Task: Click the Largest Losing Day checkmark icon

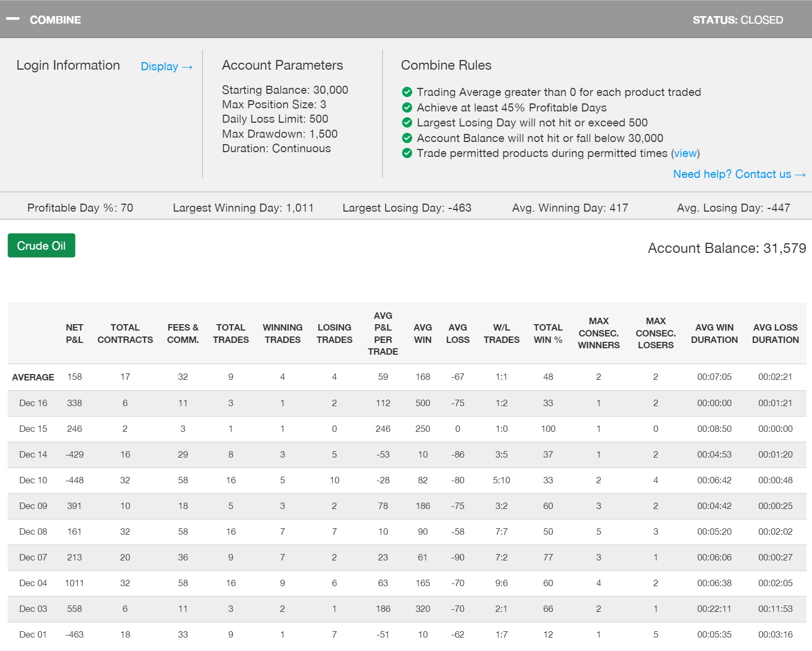Action: (x=407, y=122)
